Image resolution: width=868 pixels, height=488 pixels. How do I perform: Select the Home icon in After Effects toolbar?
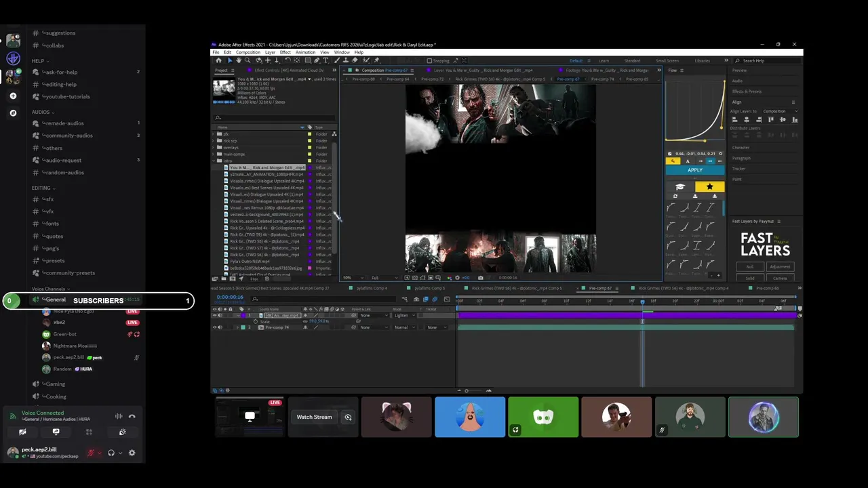[x=218, y=60]
